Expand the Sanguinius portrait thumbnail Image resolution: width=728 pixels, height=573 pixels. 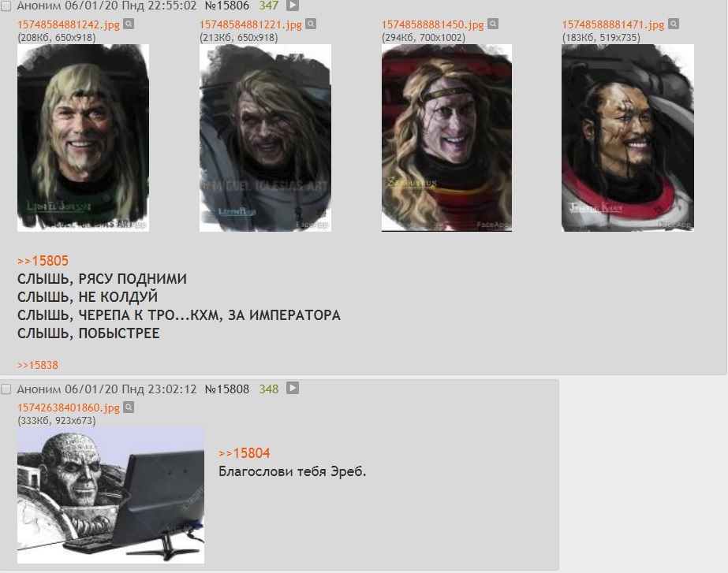446,138
